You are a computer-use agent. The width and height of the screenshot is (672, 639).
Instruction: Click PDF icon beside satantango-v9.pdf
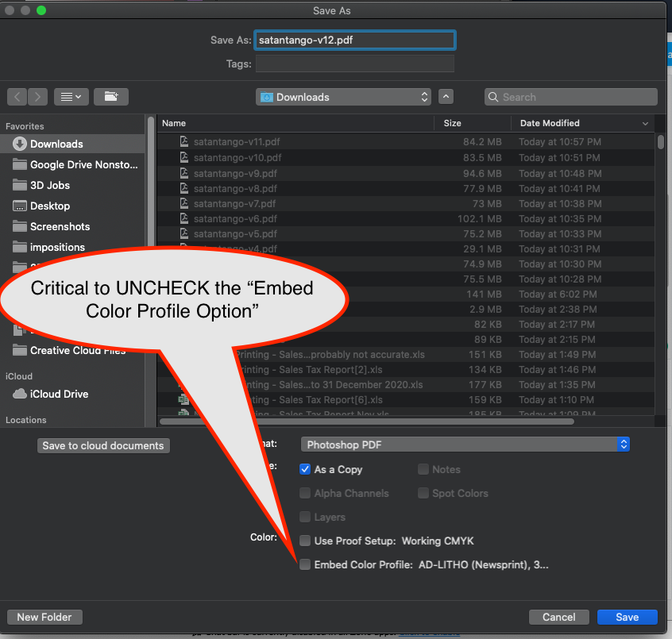click(x=183, y=173)
